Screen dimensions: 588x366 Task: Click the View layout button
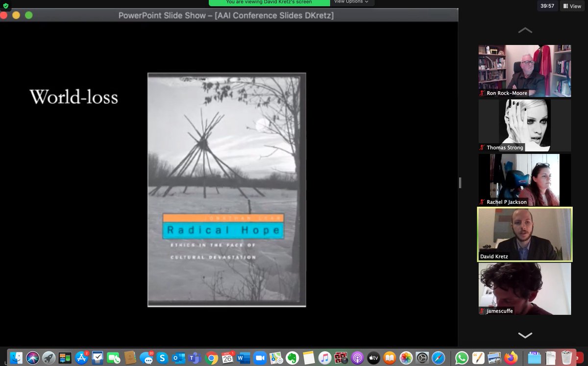572,6
